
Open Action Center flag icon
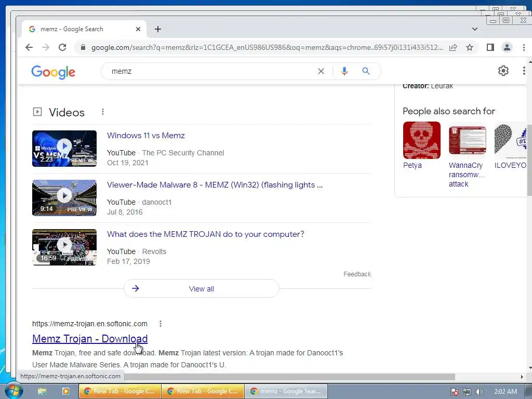tap(455, 392)
